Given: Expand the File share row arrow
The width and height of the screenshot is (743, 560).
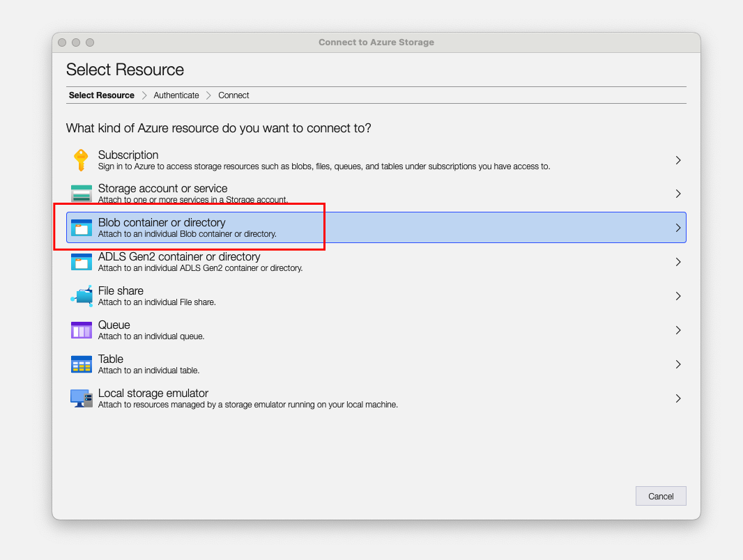Looking at the screenshot, I should pos(678,296).
